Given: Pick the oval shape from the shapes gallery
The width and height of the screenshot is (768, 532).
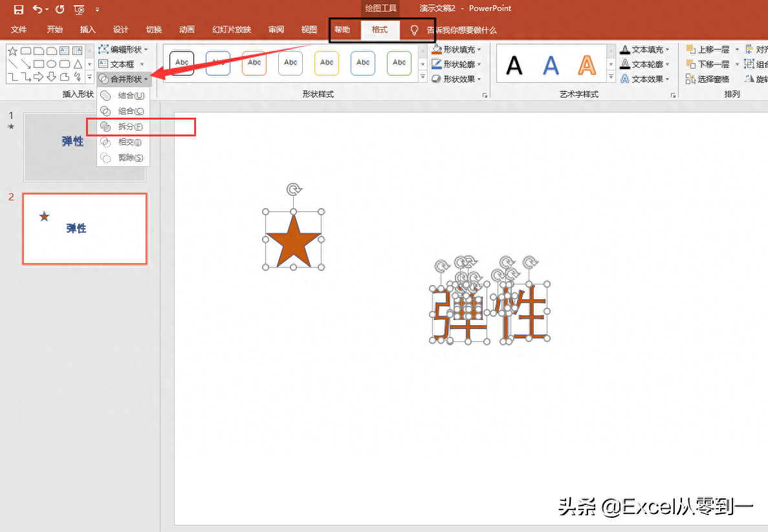Looking at the screenshot, I should click(x=52, y=64).
